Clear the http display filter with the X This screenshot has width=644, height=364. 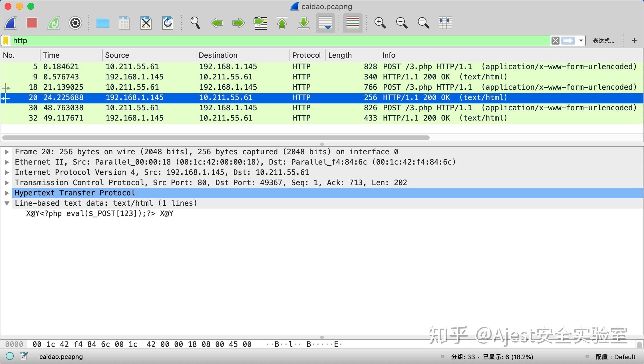[x=555, y=40]
